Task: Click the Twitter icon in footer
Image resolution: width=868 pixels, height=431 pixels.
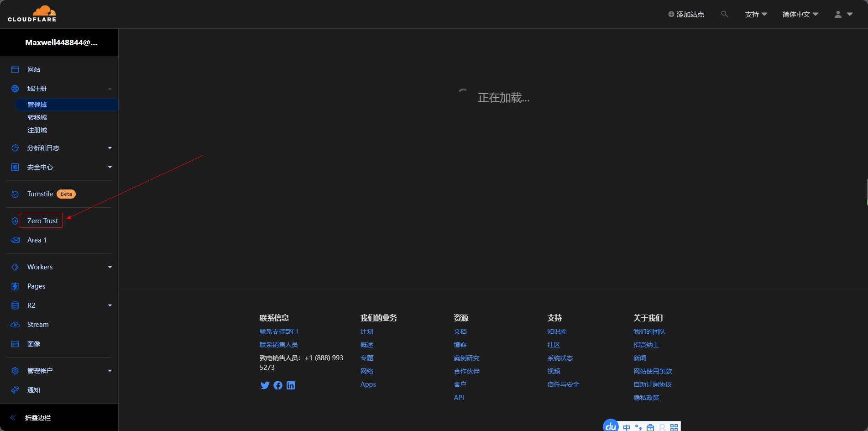Action: [265, 385]
